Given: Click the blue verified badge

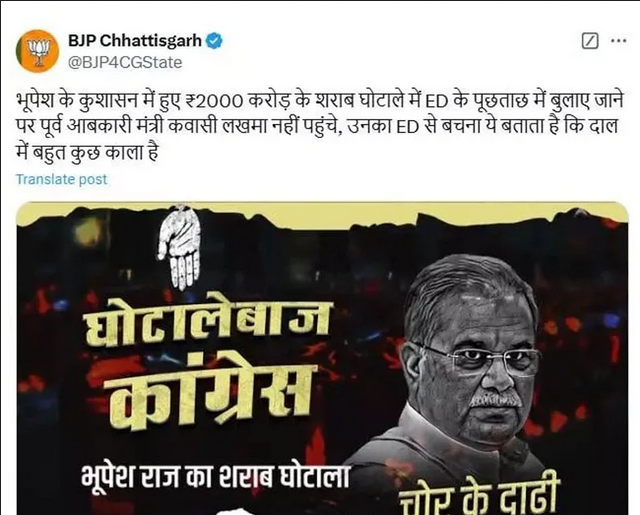Looking at the screenshot, I should [x=215, y=41].
